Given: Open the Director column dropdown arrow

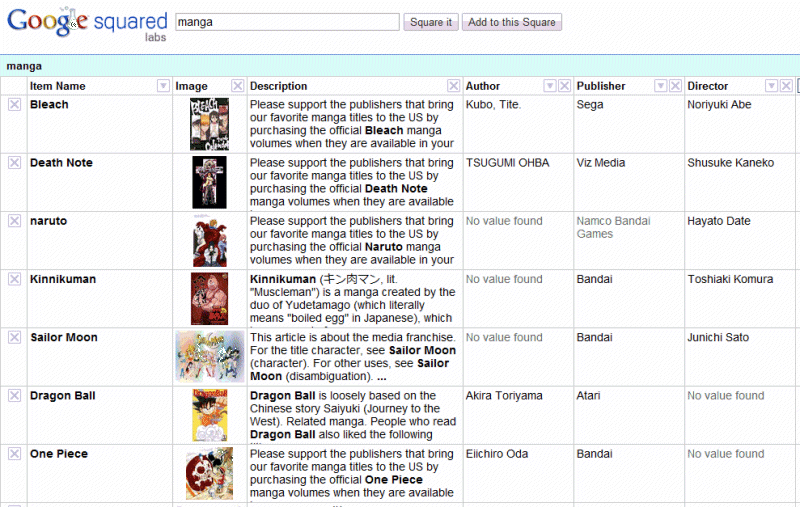Looking at the screenshot, I should coord(771,86).
